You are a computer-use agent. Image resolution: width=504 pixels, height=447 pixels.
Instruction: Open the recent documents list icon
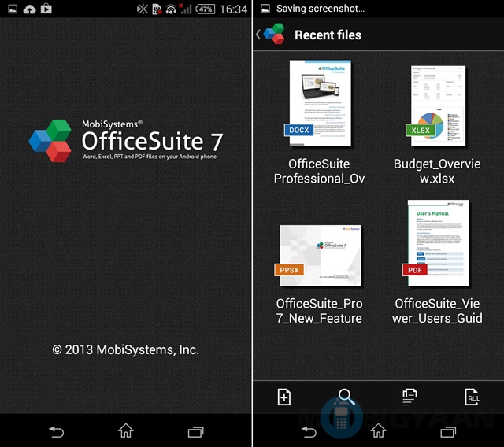tap(409, 397)
